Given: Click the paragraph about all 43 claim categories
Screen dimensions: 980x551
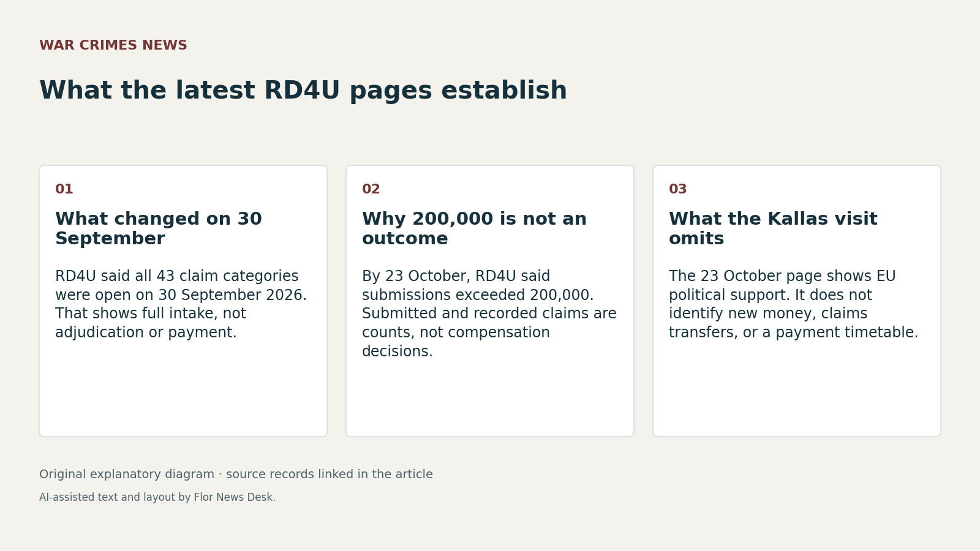Looking at the screenshot, I should coord(181,304).
